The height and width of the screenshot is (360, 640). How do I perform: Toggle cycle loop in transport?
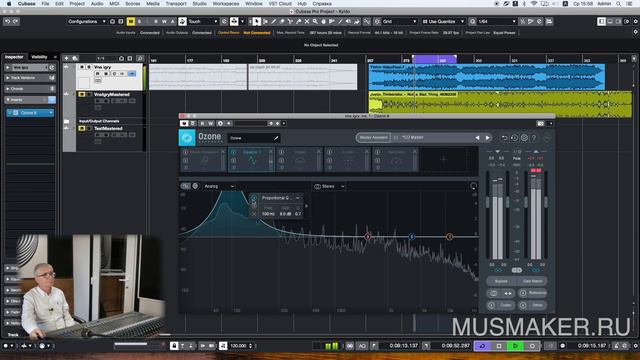coord(482,346)
